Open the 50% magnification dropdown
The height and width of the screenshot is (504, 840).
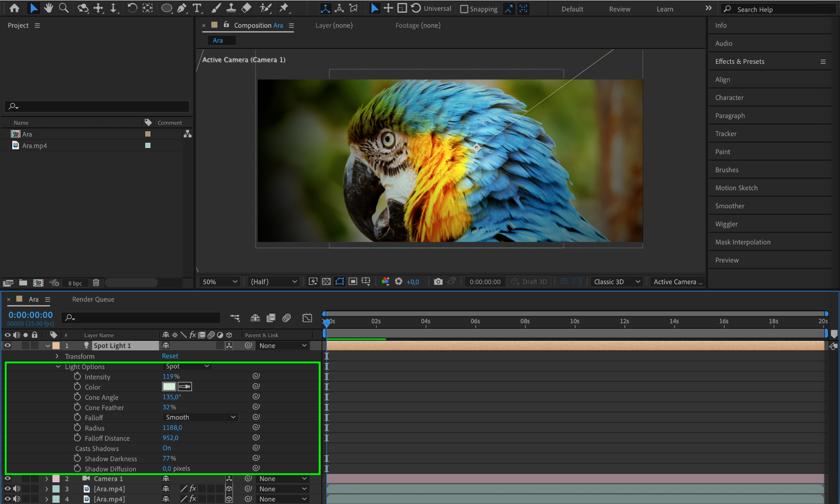point(219,282)
